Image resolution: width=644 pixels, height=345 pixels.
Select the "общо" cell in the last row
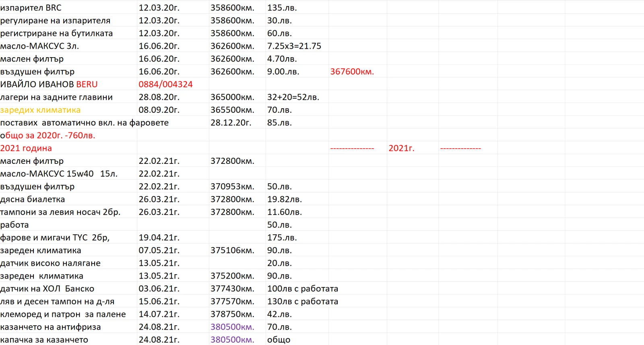279,340
